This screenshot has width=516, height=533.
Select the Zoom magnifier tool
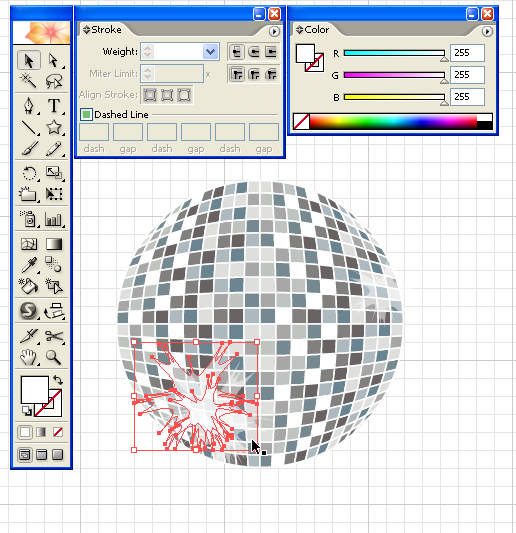point(54,357)
